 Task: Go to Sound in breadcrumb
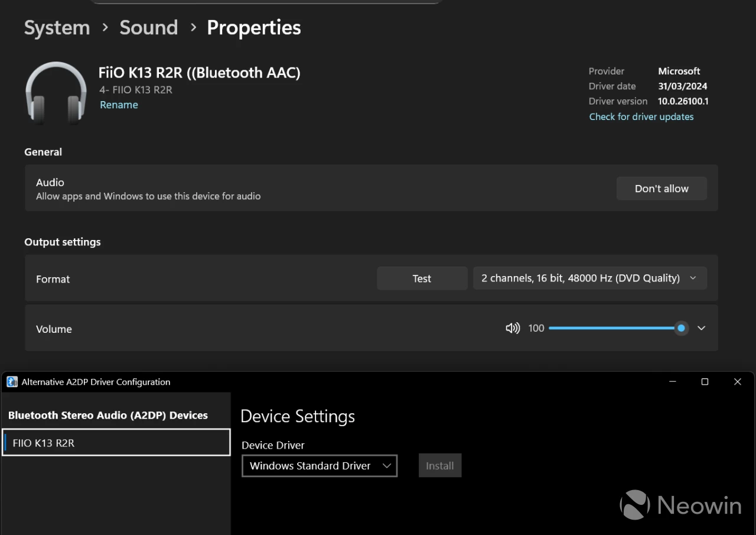pyautogui.click(x=149, y=28)
